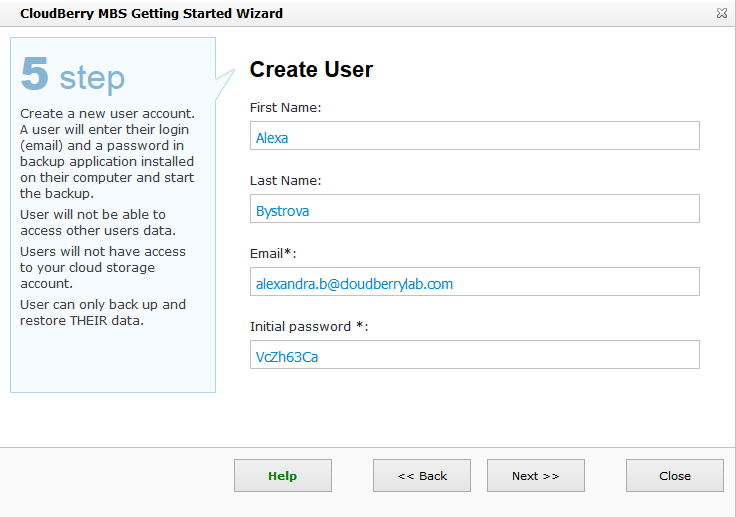
Task: Click the Create User heading
Action: [311, 70]
